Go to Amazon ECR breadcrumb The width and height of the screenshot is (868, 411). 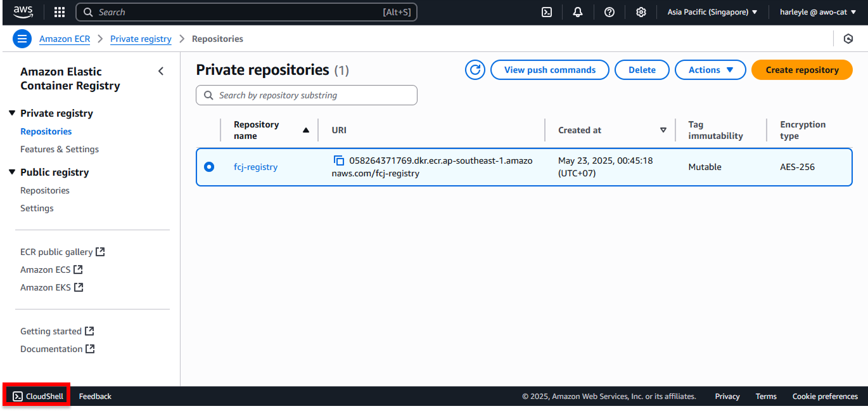(65, 39)
